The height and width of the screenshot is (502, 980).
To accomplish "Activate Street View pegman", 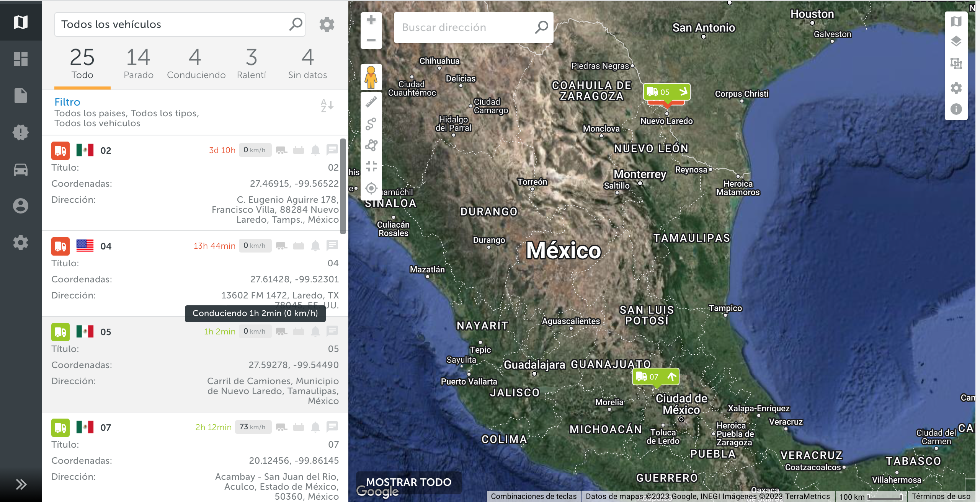I will pyautogui.click(x=371, y=77).
